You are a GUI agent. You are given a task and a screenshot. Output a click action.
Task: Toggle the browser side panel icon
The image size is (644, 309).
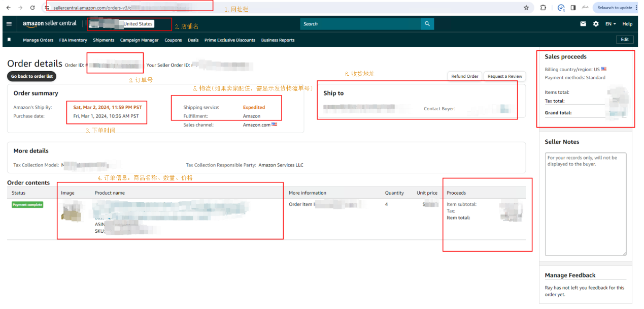[x=573, y=8]
